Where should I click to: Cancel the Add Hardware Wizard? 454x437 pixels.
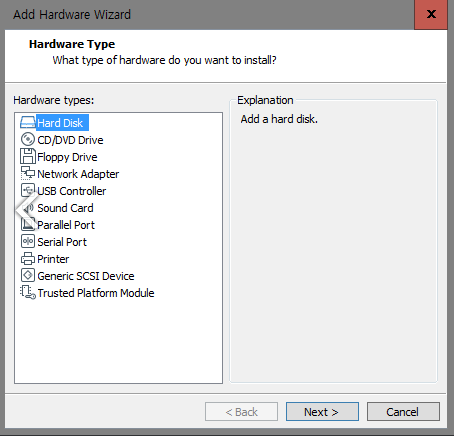403,412
